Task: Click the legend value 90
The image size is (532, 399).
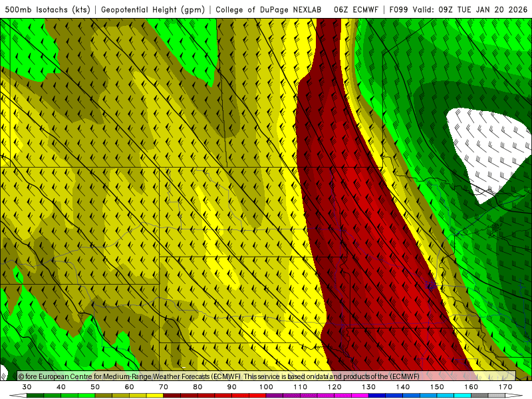Action: tap(232, 387)
